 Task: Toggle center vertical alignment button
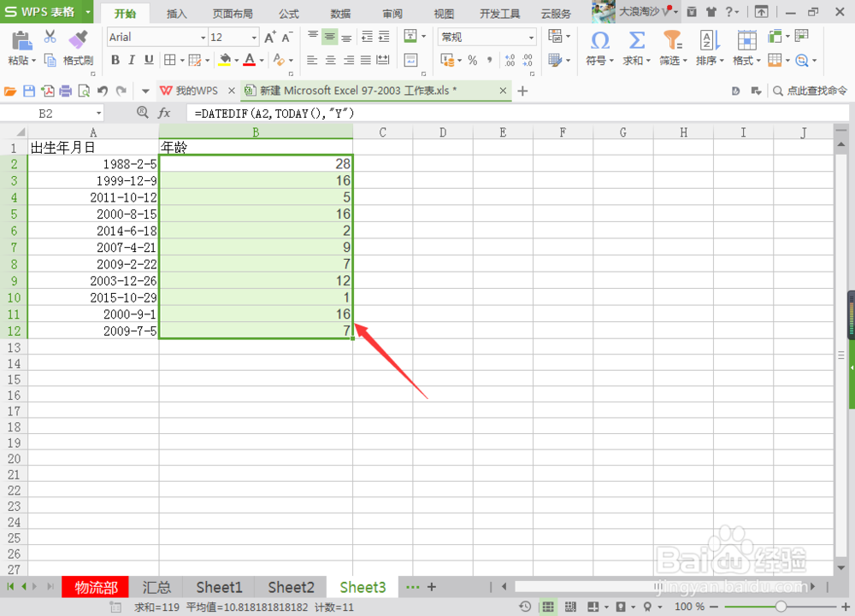(x=329, y=37)
